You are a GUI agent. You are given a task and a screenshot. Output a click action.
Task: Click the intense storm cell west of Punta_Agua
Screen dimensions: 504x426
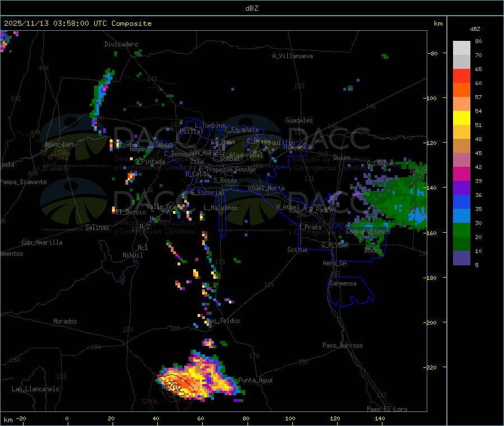(199, 377)
